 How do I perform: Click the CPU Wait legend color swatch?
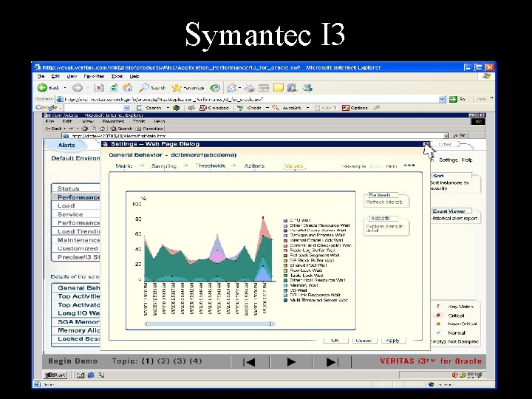285,220
